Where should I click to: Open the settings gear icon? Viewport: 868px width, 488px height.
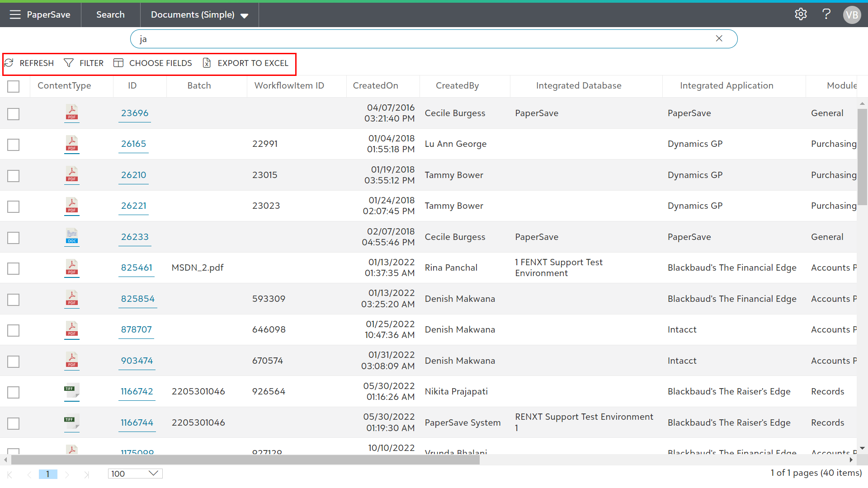[801, 14]
